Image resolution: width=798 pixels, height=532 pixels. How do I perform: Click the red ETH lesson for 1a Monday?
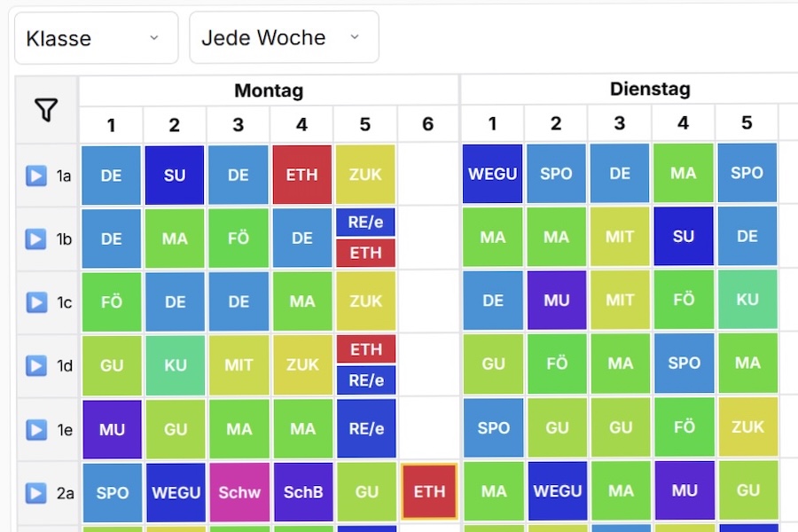301,176
